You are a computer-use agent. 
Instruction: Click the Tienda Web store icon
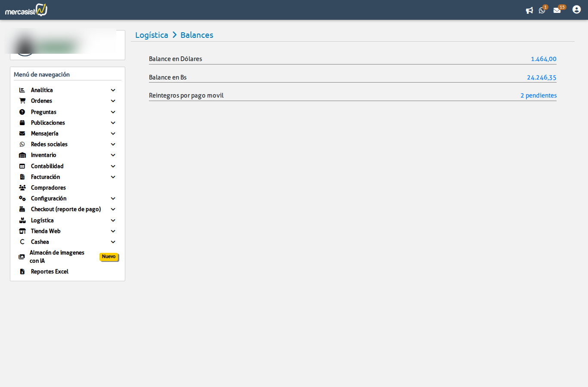pos(22,231)
